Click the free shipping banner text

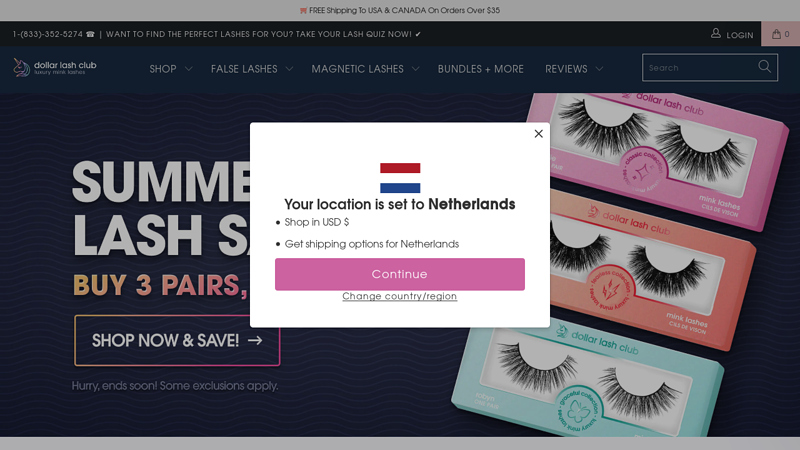(404, 10)
